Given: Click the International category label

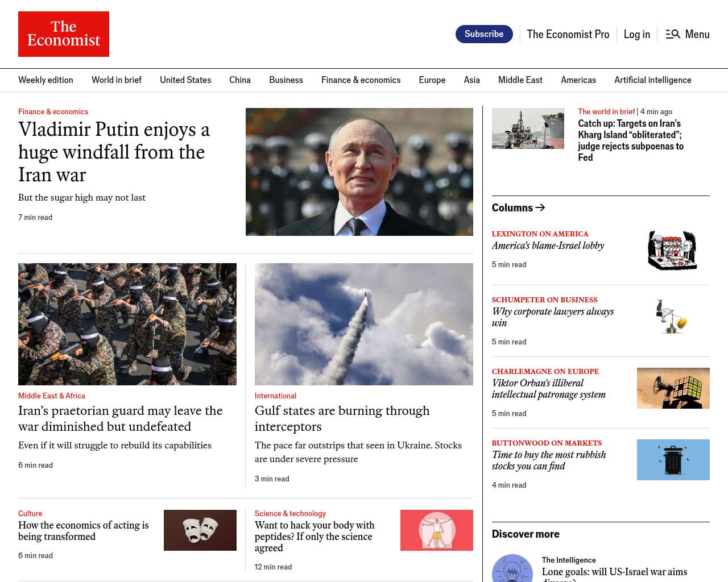Looking at the screenshot, I should pos(275,396).
